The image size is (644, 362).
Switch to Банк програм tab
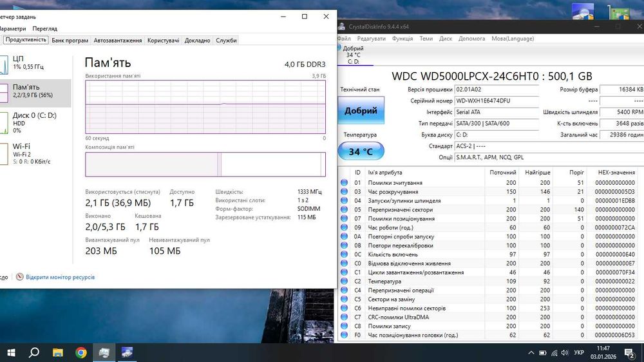(x=70, y=41)
